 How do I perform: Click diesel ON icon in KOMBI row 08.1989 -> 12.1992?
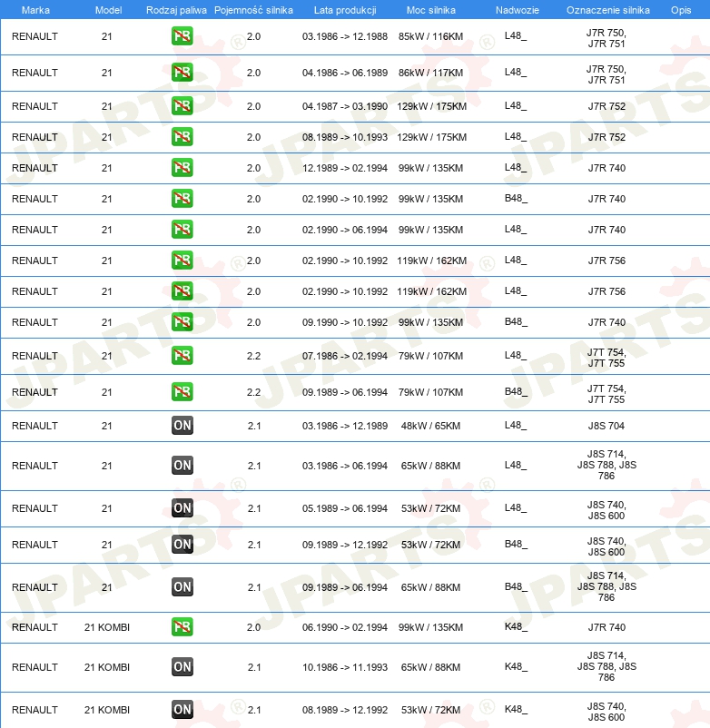(182, 710)
